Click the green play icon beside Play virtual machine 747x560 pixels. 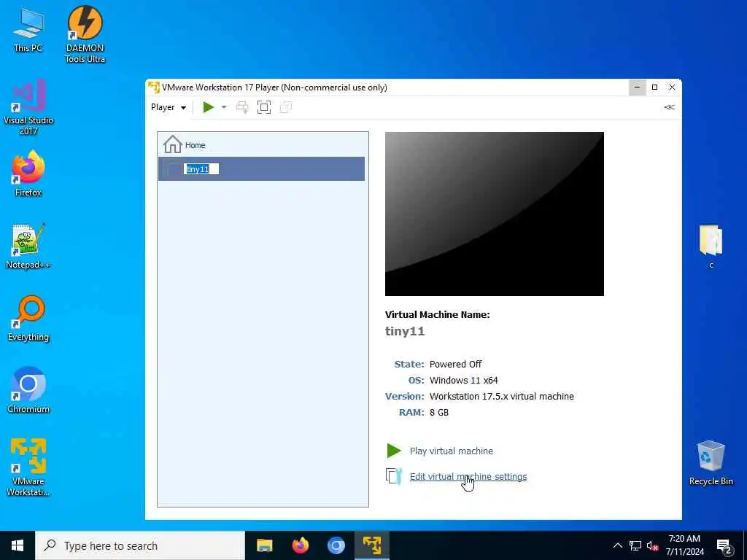click(393, 451)
